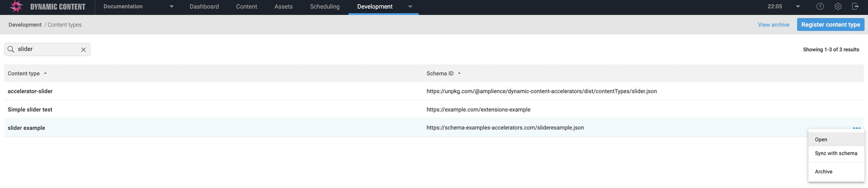Click the Dynamic Content logo icon
Viewport: 868px width, 188px height.
[x=16, y=6]
